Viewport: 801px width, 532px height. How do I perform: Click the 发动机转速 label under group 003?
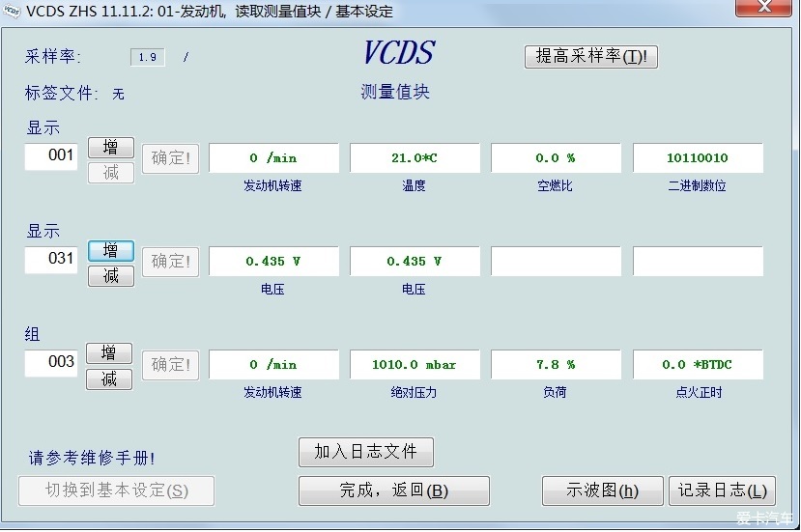pos(272,393)
